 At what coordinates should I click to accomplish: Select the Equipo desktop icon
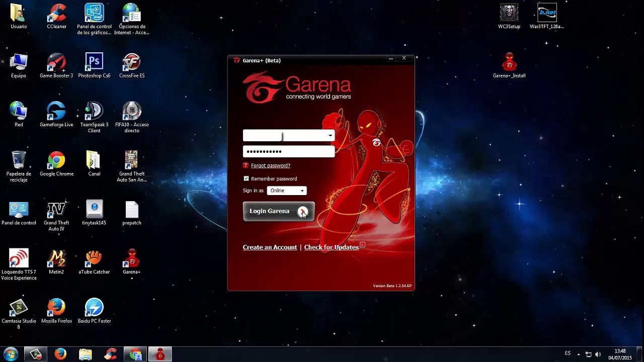pyautogui.click(x=19, y=65)
